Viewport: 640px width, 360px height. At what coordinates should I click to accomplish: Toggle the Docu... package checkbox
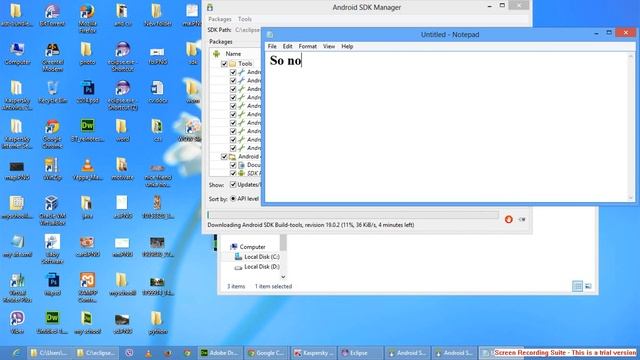click(233, 165)
